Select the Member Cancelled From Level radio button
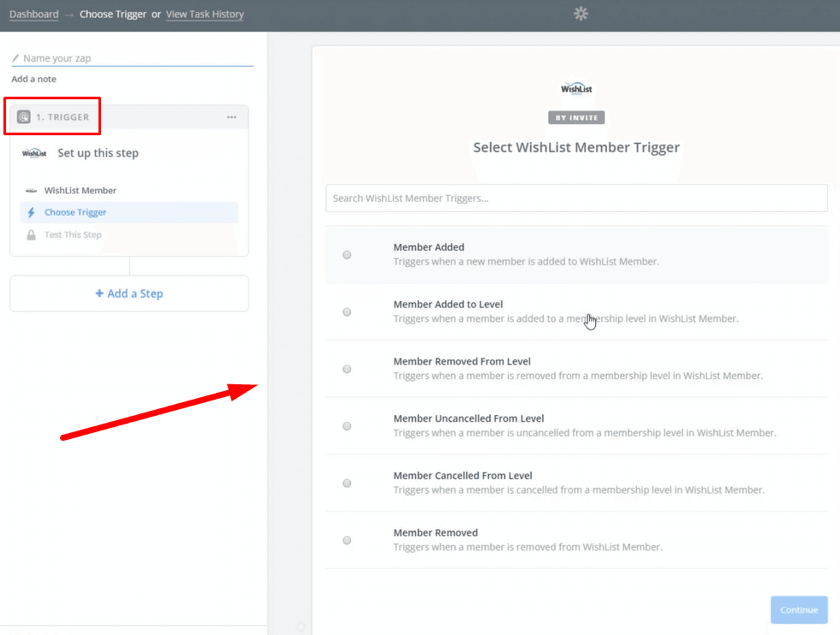This screenshot has height=635, width=840. tap(347, 484)
